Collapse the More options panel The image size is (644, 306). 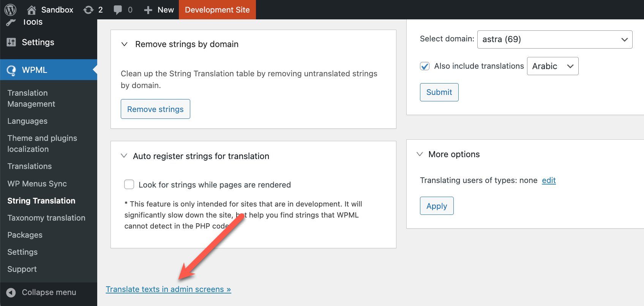point(420,154)
